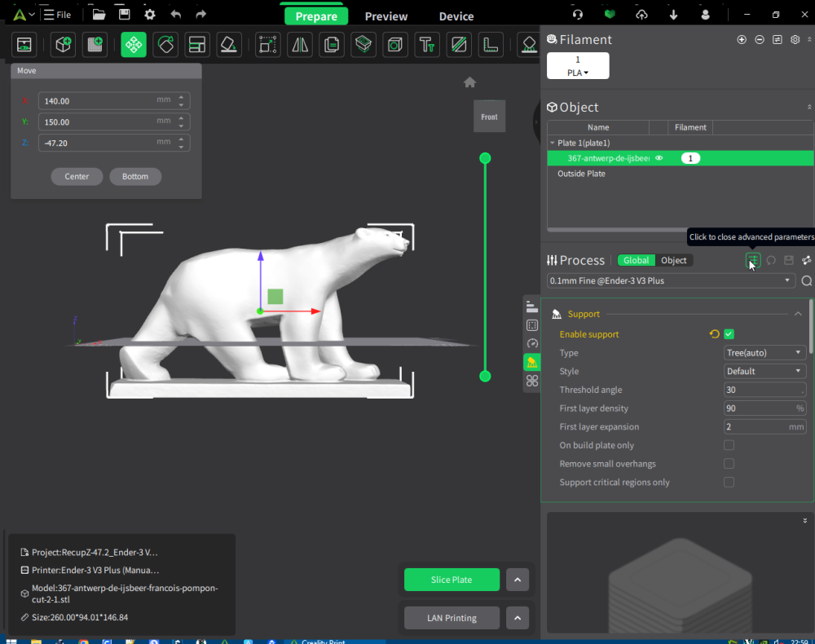Toggle visibility of 367-antwerp-de-ijsbeer object
This screenshot has width=815, height=644.
[x=659, y=158]
